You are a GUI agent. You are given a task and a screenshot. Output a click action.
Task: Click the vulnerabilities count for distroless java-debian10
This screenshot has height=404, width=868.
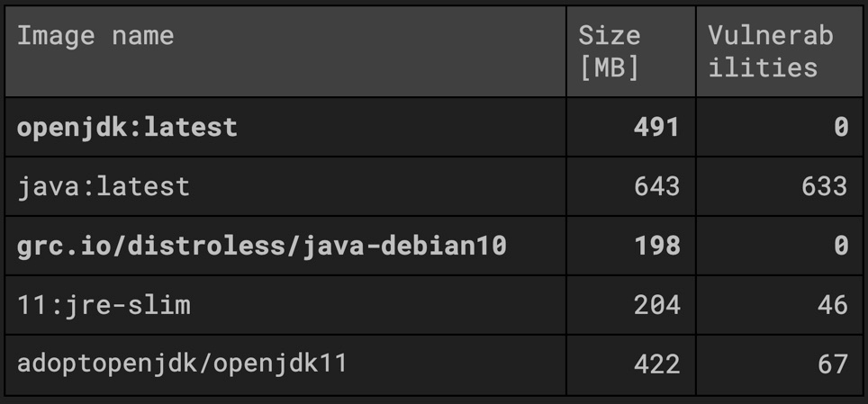tap(840, 246)
